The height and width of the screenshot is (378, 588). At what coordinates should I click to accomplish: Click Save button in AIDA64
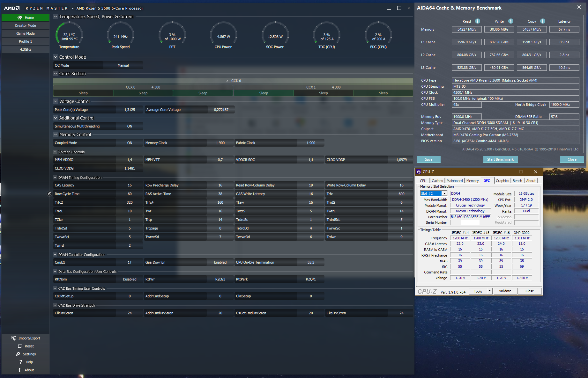(x=428, y=159)
